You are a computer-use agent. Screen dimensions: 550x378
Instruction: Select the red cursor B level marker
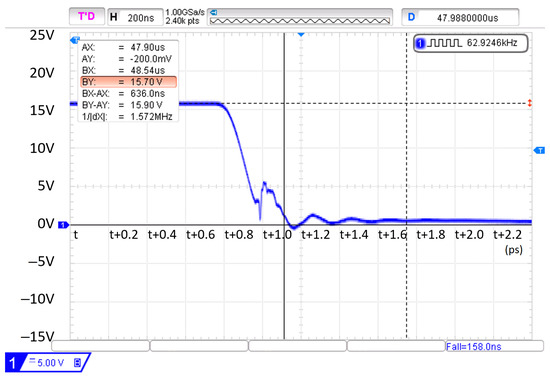point(530,103)
